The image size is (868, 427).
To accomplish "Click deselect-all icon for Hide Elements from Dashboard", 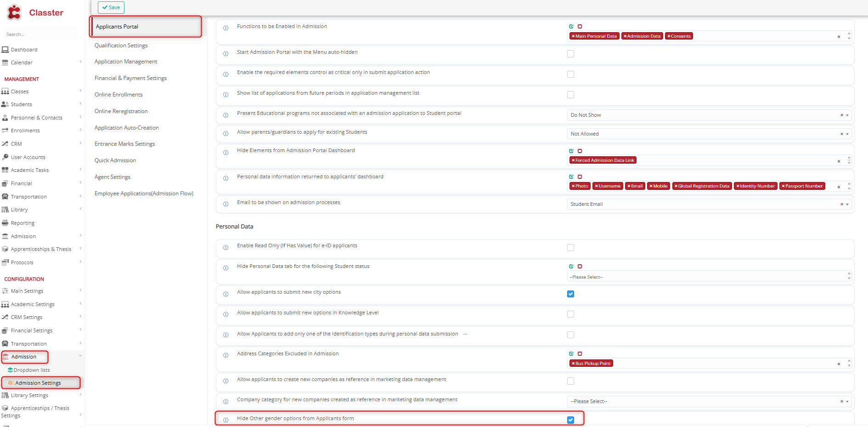I will [x=580, y=151].
